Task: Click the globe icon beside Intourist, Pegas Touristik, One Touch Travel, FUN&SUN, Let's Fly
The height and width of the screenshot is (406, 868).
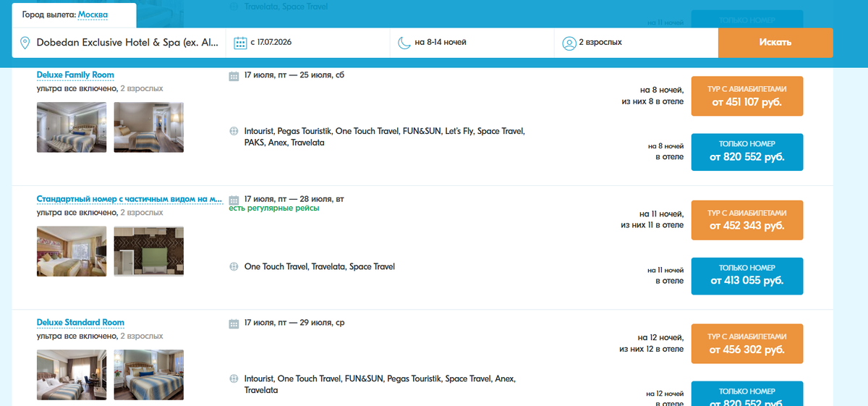Action: [x=234, y=132]
